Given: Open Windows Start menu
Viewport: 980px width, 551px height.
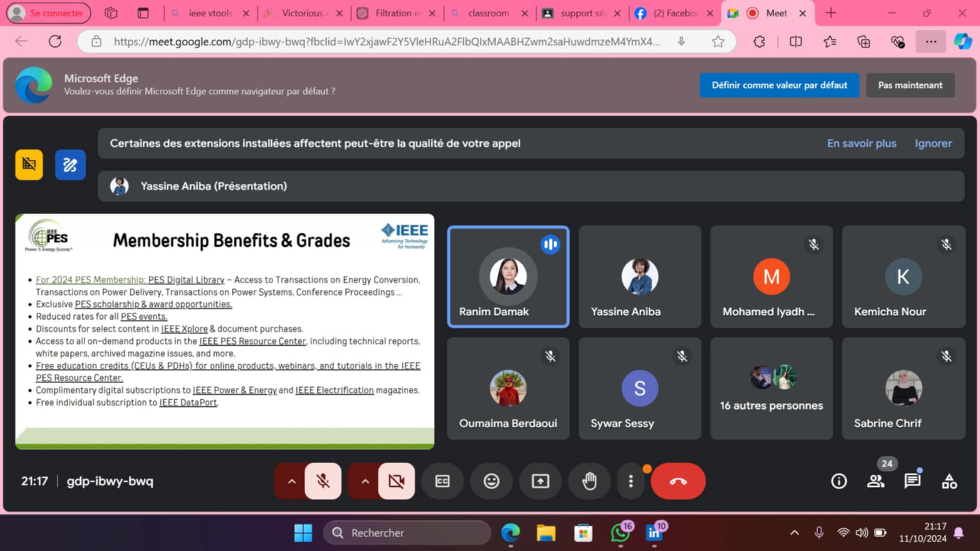Looking at the screenshot, I should tap(303, 533).
